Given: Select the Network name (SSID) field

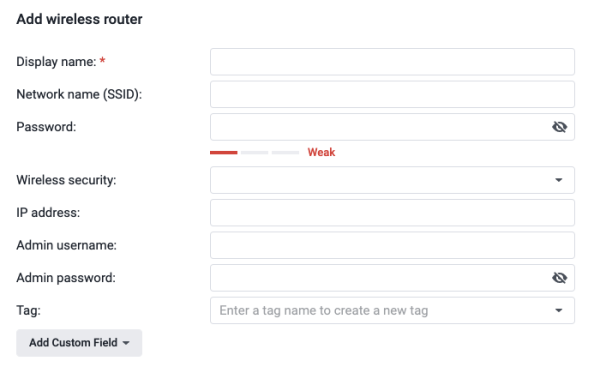Looking at the screenshot, I should click(392, 94).
